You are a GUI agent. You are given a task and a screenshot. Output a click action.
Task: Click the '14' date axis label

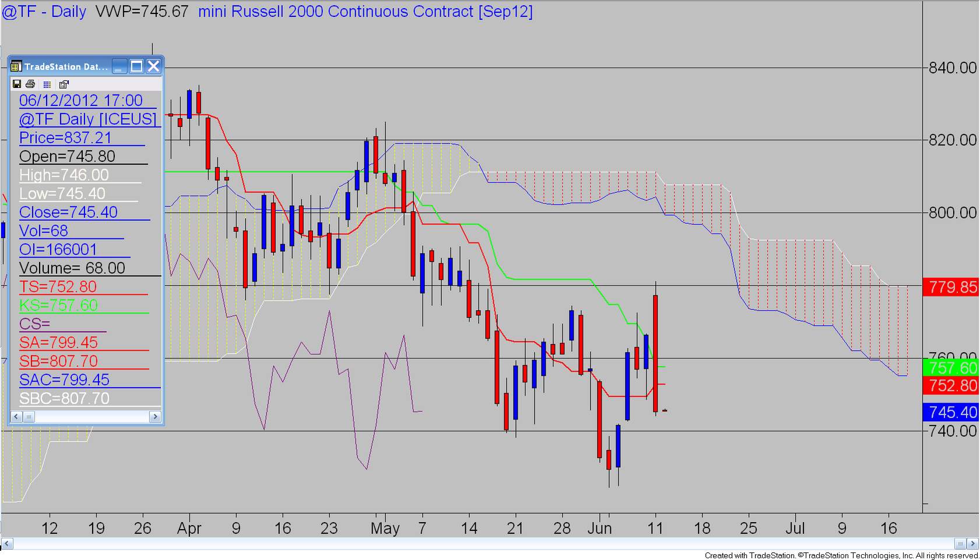pyautogui.click(x=469, y=529)
